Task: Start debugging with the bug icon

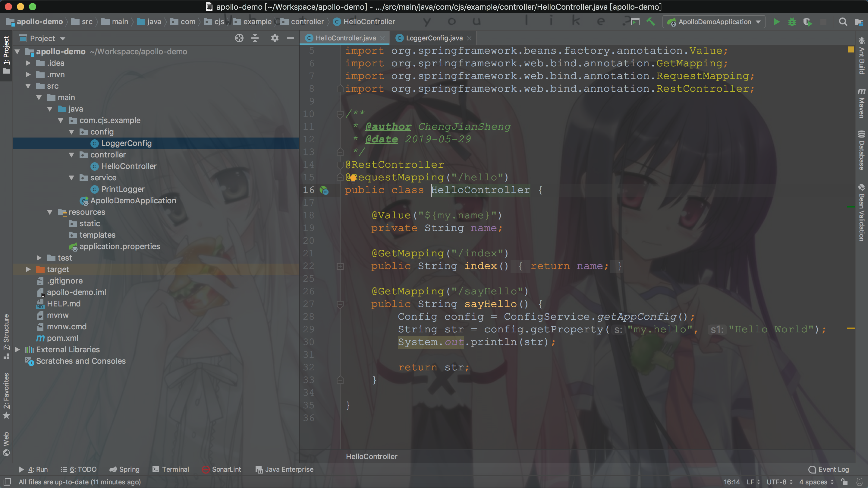Action: 792,22
